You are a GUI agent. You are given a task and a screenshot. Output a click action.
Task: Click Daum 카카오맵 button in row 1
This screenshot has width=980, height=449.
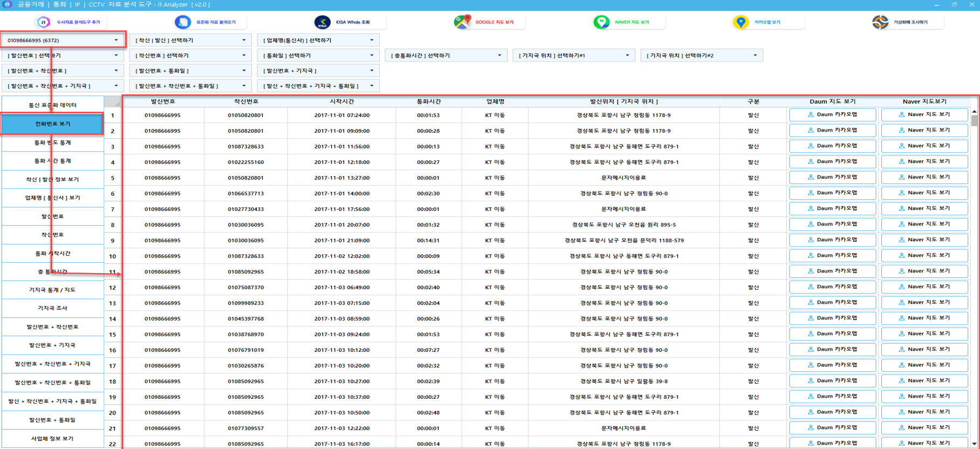pyautogui.click(x=832, y=115)
